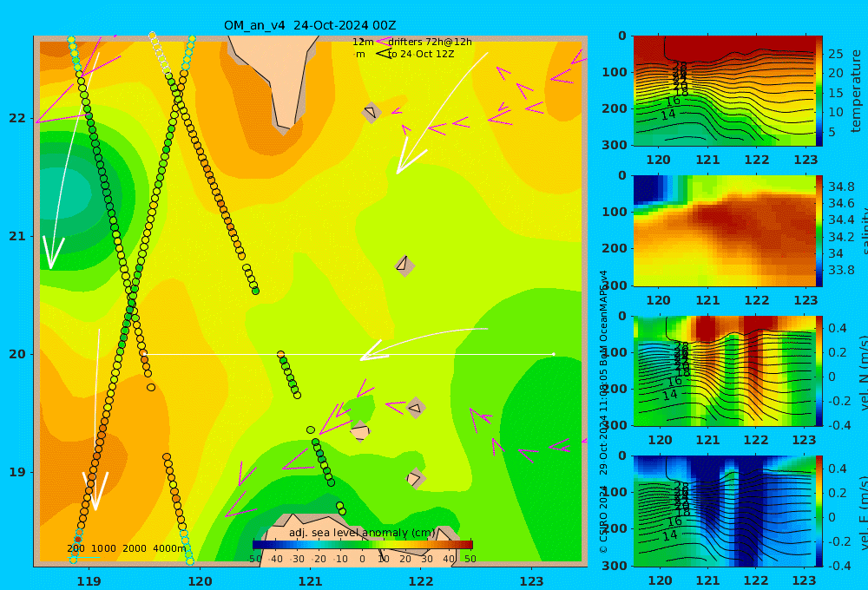Viewport: 868px width, 590px height.
Task: Click longitude tick 119 below the main map
Action: tap(89, 581)
